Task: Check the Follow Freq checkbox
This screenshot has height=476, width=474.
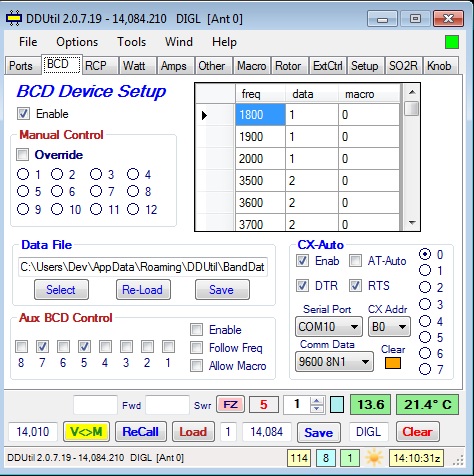Action: pos(196,348)
